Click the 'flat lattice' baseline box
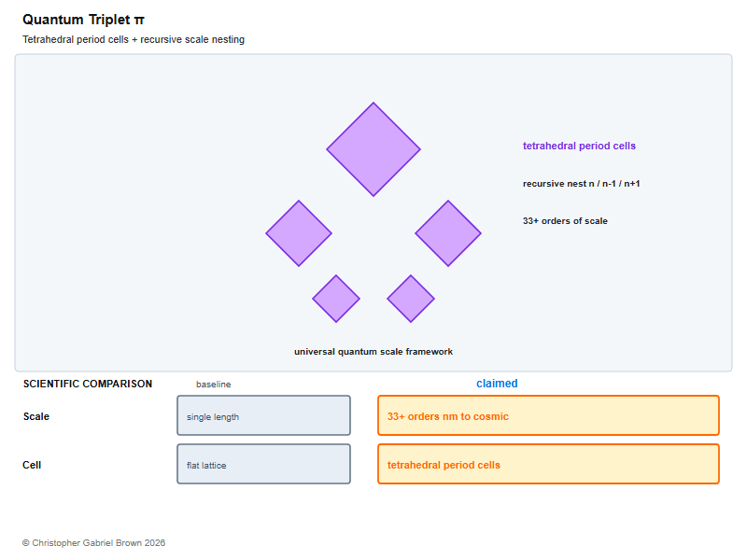This screenshot has height=560, width=747. pyautogui.click(x=264, y=464)
